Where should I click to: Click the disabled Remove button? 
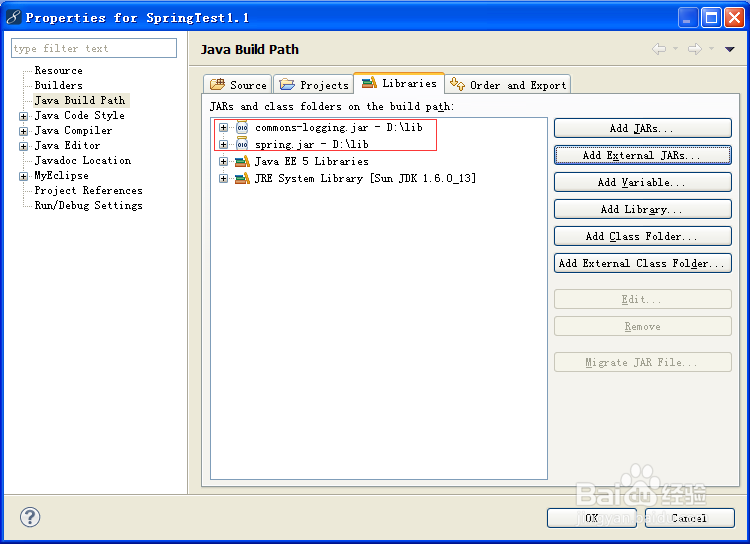pos(642,326)
